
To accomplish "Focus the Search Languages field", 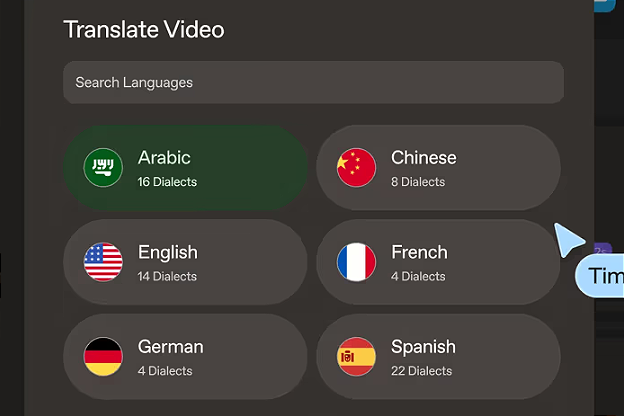I will point(313,82).
